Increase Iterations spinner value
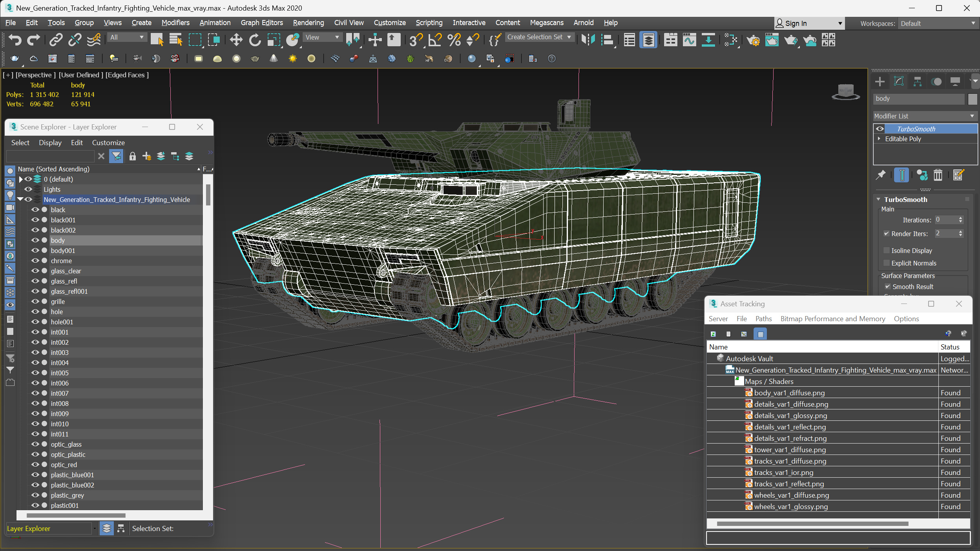Screen dimensions: 980x551 pos(961,218)
